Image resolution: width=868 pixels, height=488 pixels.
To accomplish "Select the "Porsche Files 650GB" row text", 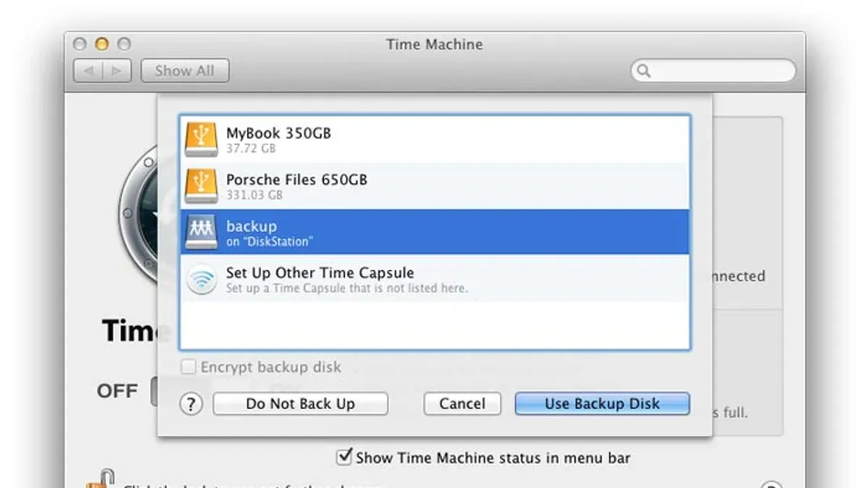I will [297, 179].
